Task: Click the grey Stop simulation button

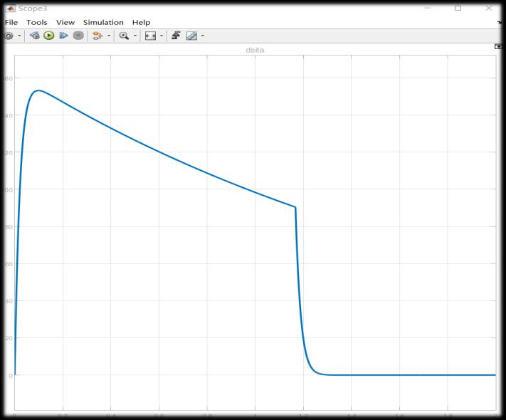Action: coord(78,36)
